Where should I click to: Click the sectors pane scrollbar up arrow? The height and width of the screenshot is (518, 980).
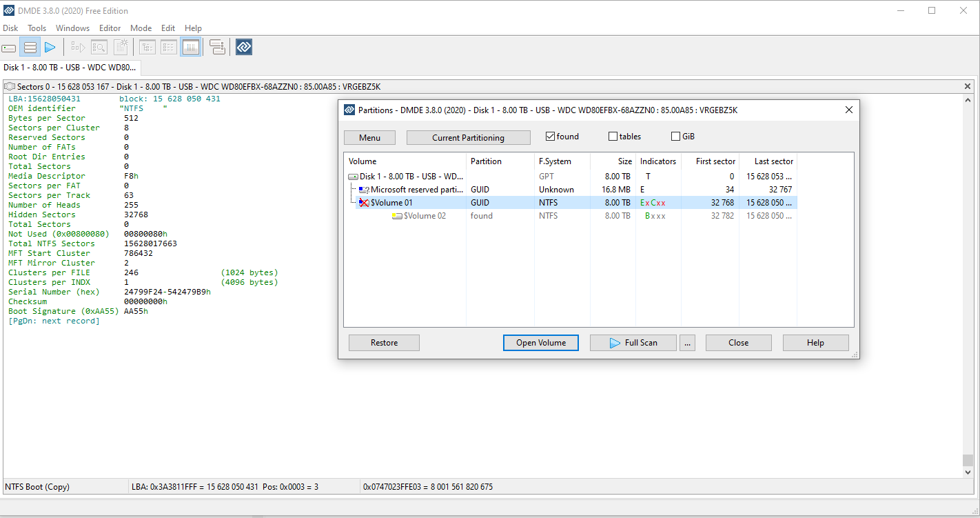[x=968, y=99]
